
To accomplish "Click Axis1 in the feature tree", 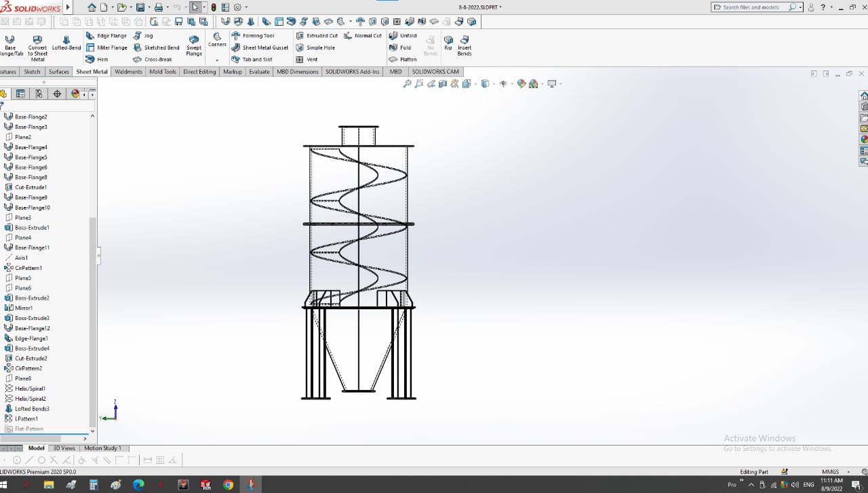I will (x=16, y=258).
